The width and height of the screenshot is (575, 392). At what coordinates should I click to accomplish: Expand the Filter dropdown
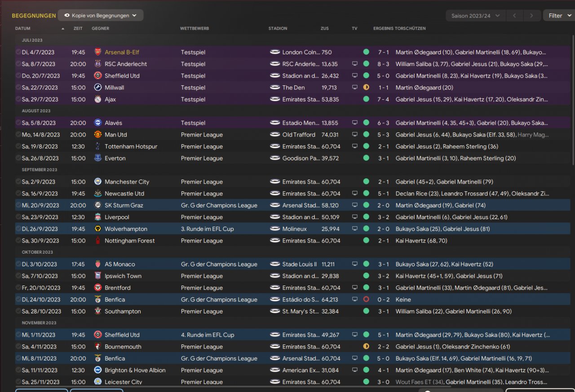coord(559,16)
